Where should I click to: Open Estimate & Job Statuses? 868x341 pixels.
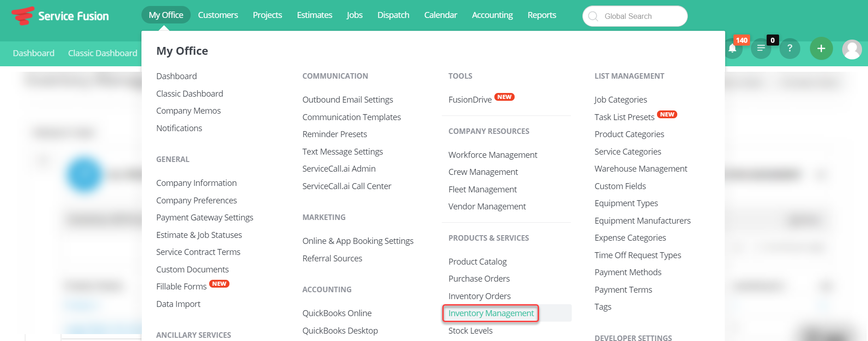(199, 235)
